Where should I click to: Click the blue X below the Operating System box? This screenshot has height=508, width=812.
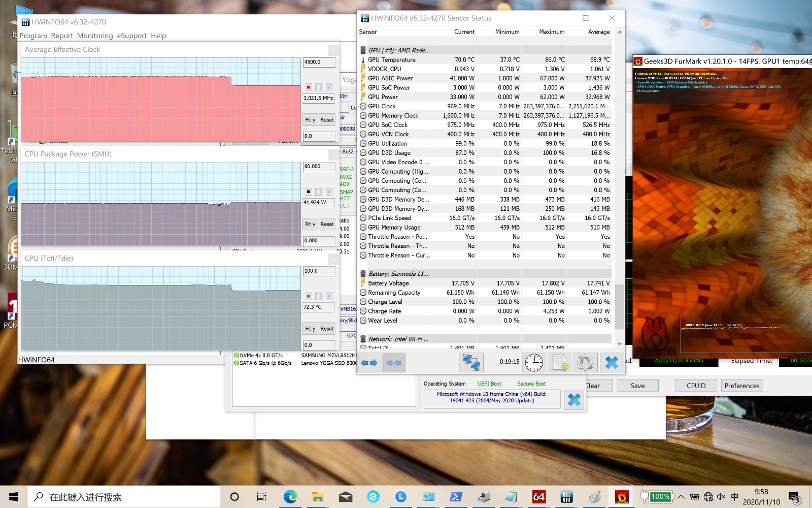click(x=574, y=400)
